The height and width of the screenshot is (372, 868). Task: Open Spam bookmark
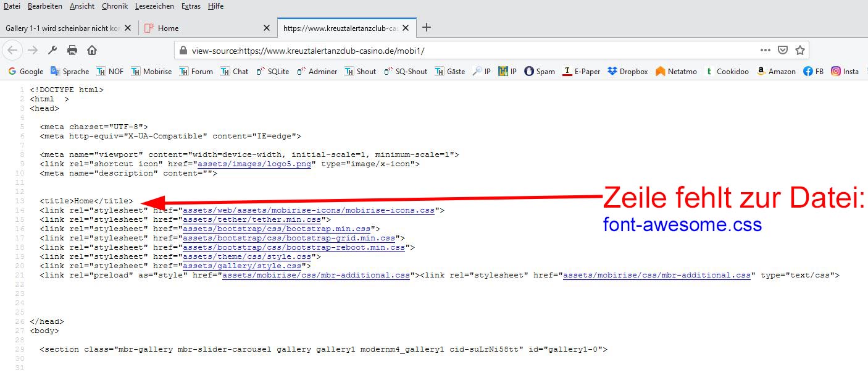tap(540, 71)
